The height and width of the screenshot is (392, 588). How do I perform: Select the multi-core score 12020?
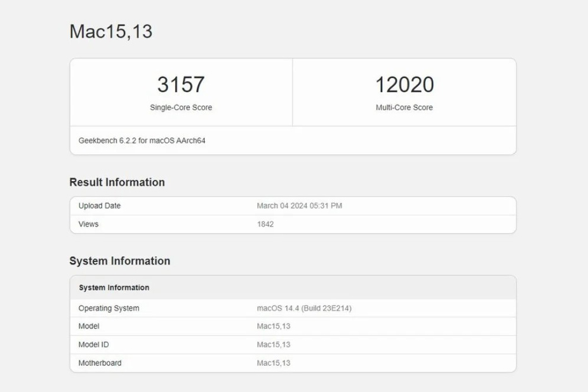[x=405, y=84]
